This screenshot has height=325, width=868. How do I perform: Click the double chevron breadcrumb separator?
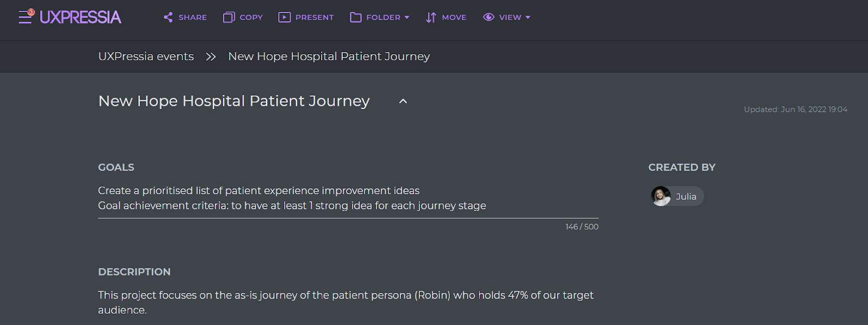pos(211,56)
